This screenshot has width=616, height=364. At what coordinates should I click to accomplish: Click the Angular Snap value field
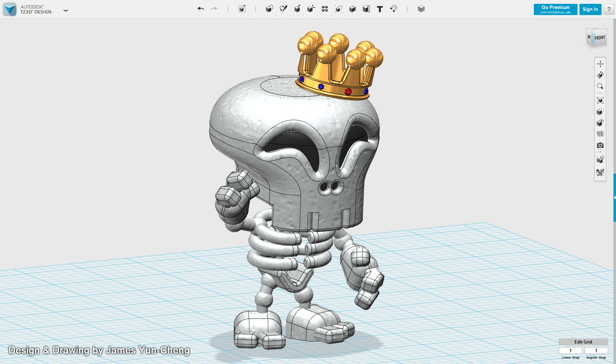596,351
